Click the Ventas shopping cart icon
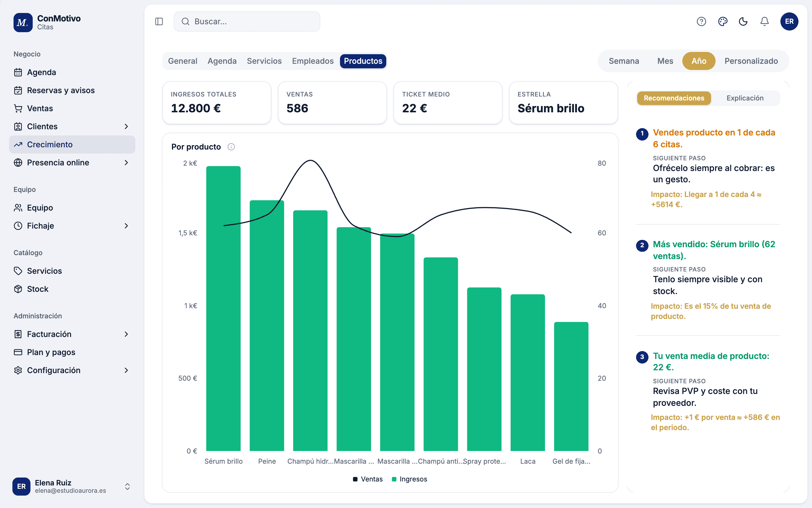812x508 pixels. point(18,109)
